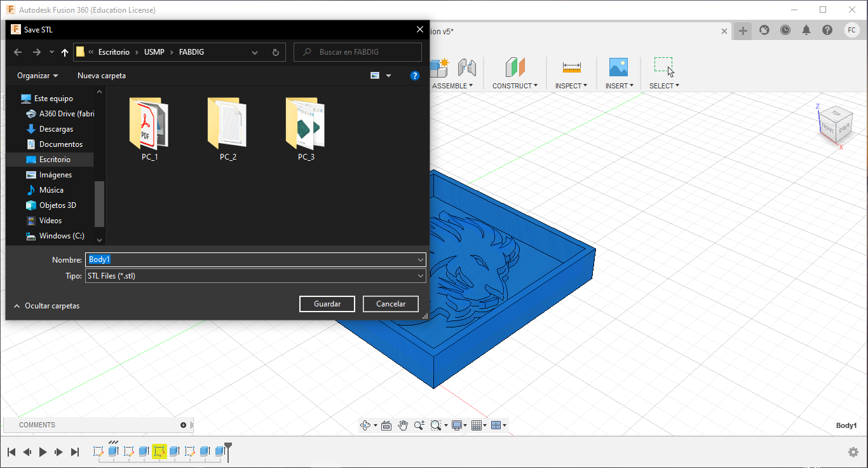Add a comment with the plus in COMMENTS
This screenshot has height=468, width=868.
point(184,425)
